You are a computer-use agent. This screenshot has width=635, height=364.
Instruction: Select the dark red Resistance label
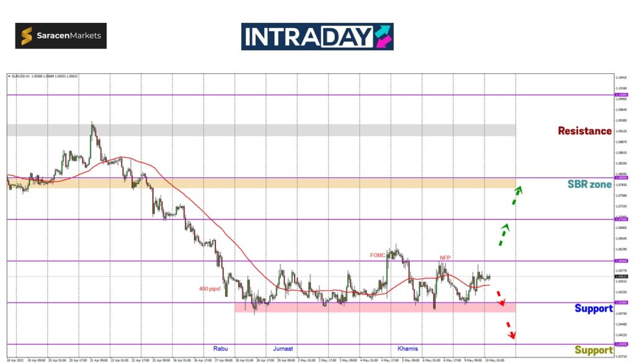(x=584, y=131)
